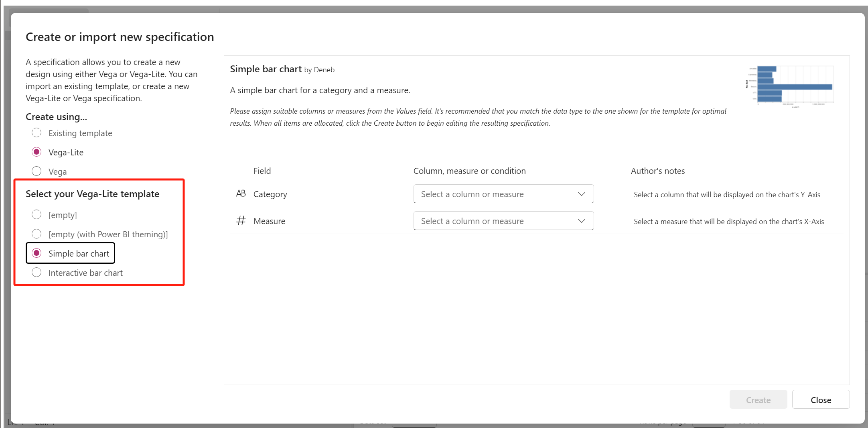Select [empty (with Power BI theming)] template
The width and height of the screenshot is (868, 428).
coord(37,234)
